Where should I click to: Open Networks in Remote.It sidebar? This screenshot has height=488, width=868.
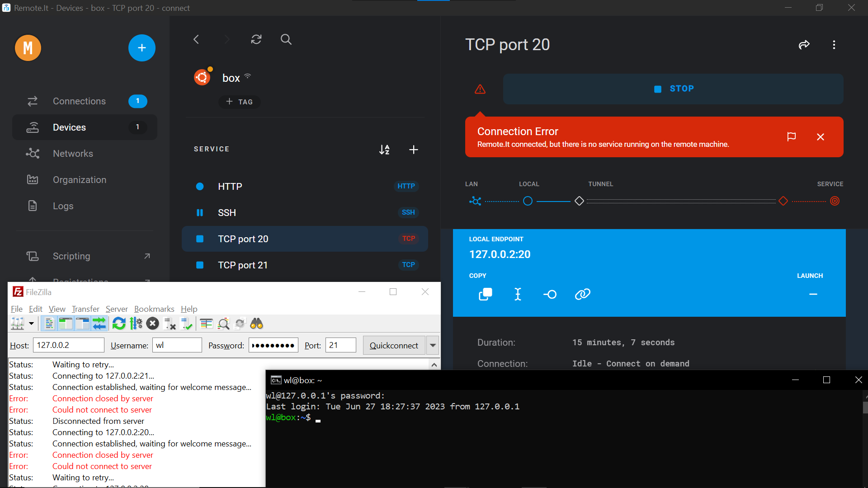click(x=85, y=154)
